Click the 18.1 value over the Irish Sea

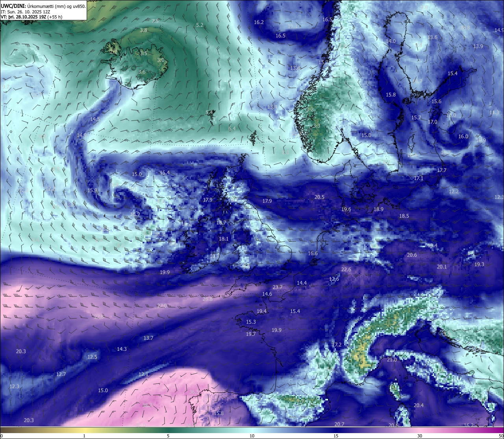[224, 239]
